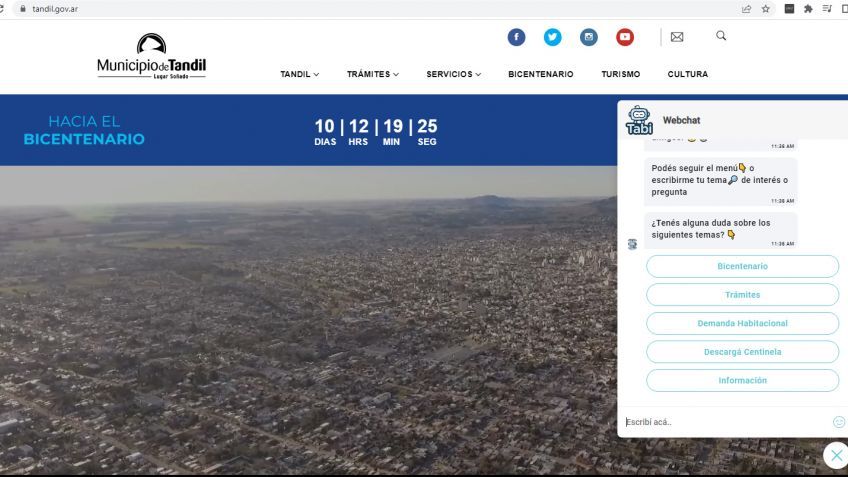The width and height of the screenshot is (848, 477).
Task: Choose Trámites chat option
Action: pyautogui.click(x=742, y=295)
